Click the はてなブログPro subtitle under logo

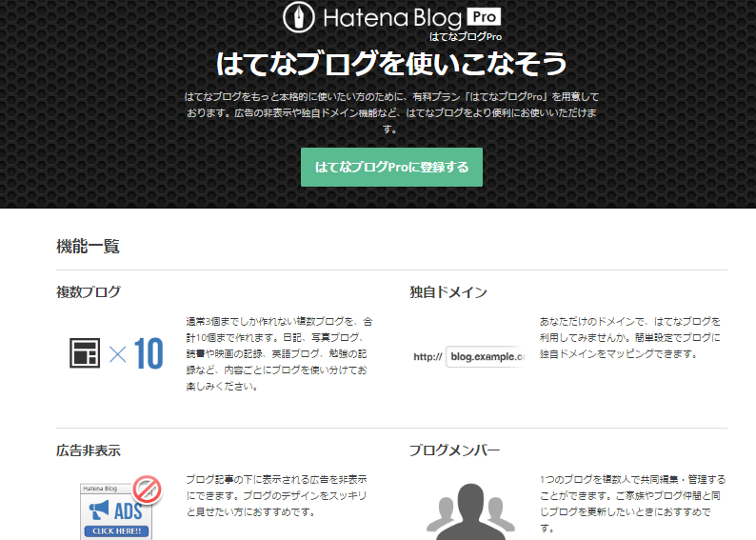click(x=466, y=36)
